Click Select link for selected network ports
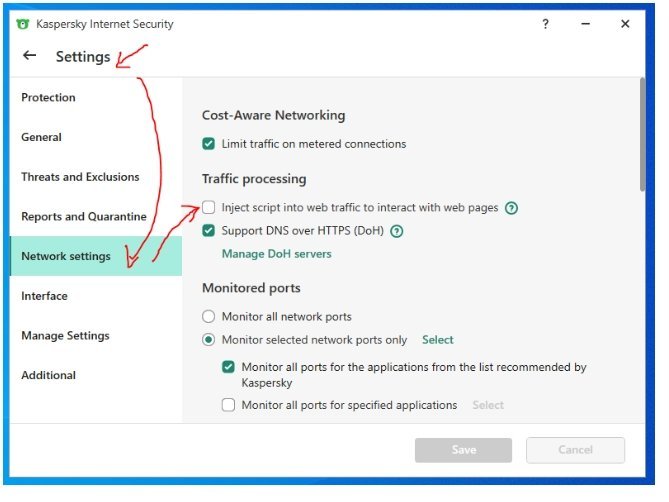This screenshot has width=669, height=502. (x=438, y=340)
